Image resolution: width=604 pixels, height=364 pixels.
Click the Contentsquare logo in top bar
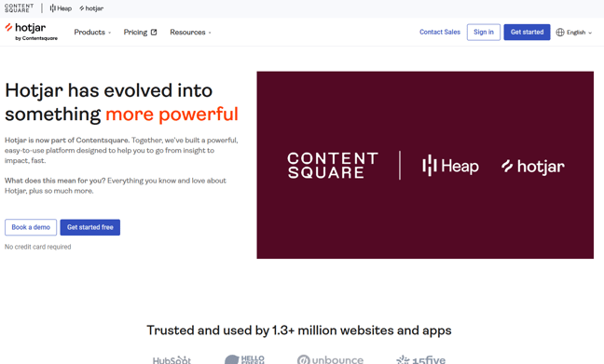pos(19,8)
